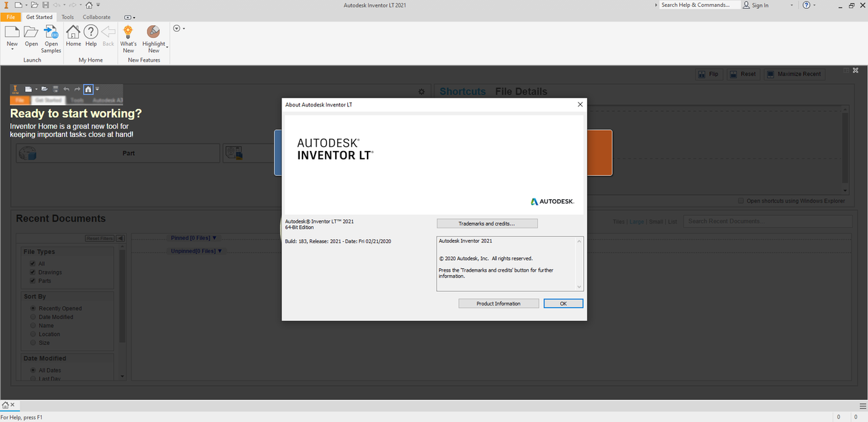Click the Trademarks and credits button
This screenshot has height=422, width=868.
click(x=487, y=224)
